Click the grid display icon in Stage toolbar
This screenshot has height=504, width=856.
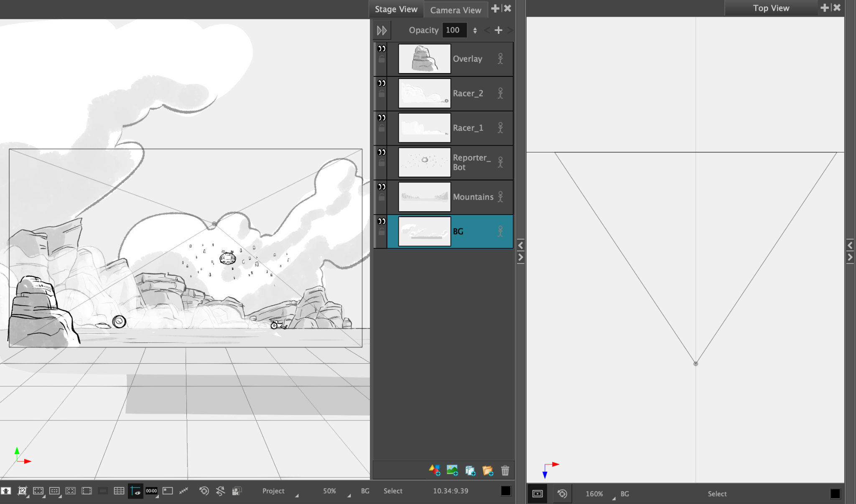(x=119, y=491)
